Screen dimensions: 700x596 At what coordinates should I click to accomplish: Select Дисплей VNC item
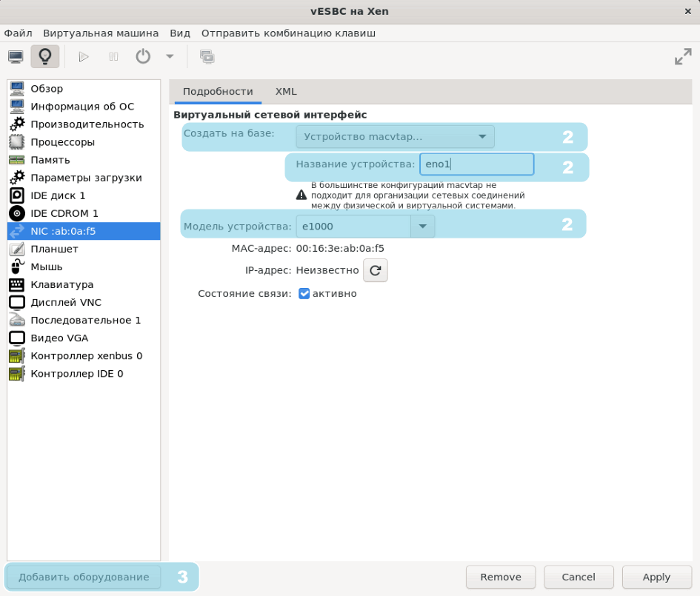pyautogui.click(x=84, y=303)
